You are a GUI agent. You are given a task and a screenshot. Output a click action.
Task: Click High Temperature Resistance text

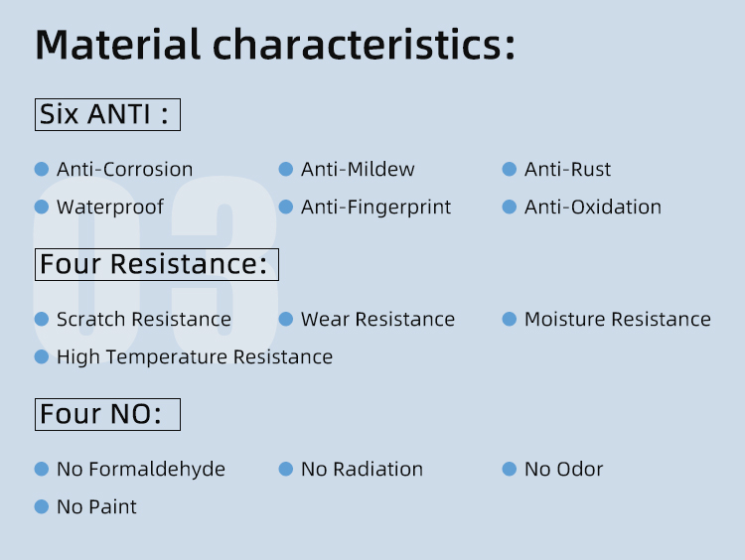coord(195,357)
